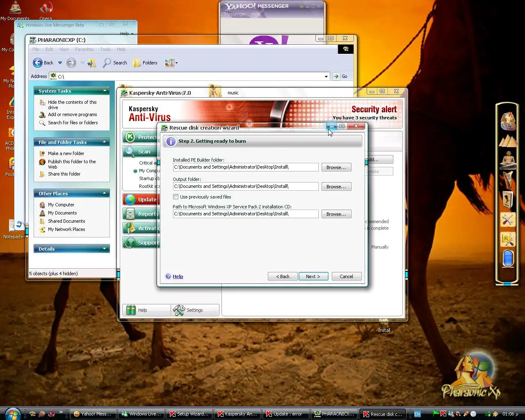Click the Forward arrow in Explorer toolbar

coord(71,63)
